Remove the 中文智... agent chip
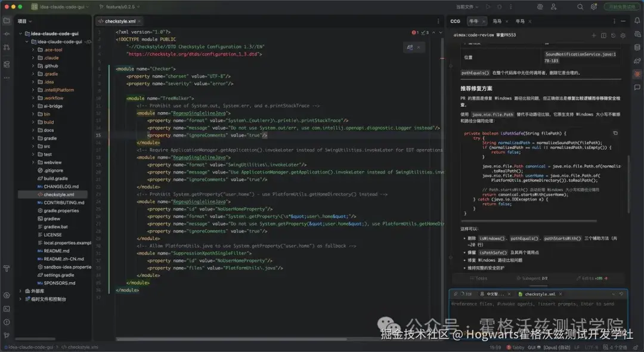644x352 pixels. pyautogui.click(x=509, y=294)
